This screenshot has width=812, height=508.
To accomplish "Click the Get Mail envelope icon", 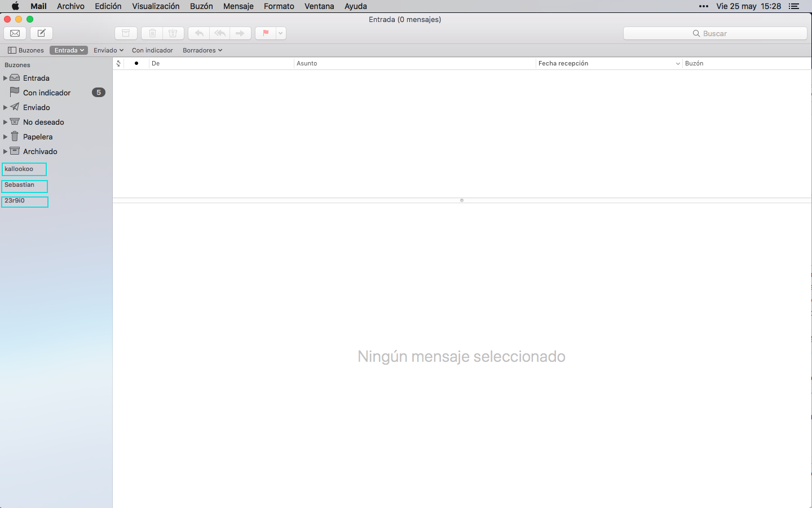I will tap(15, 33).
